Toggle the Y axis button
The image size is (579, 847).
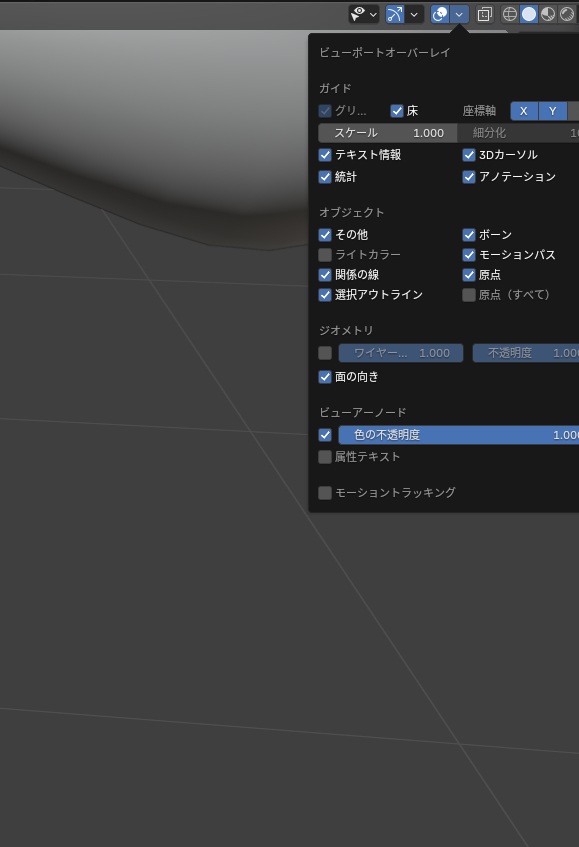[553, 111]
